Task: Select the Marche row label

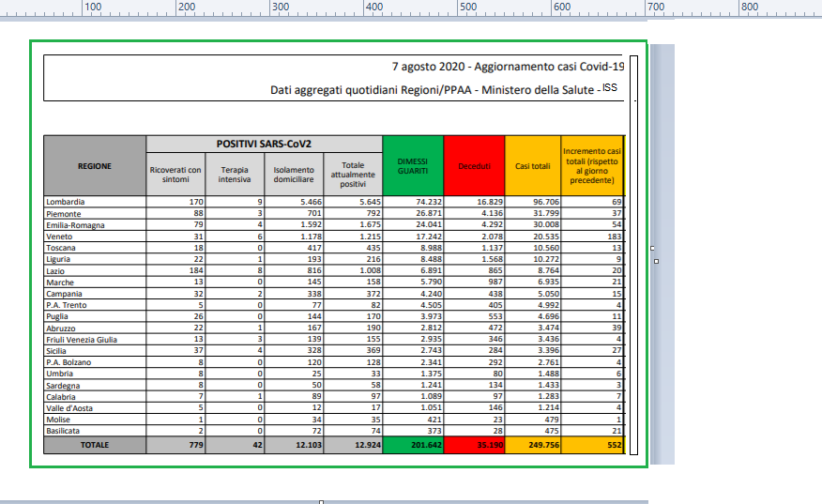Action: tap(60, 283)
